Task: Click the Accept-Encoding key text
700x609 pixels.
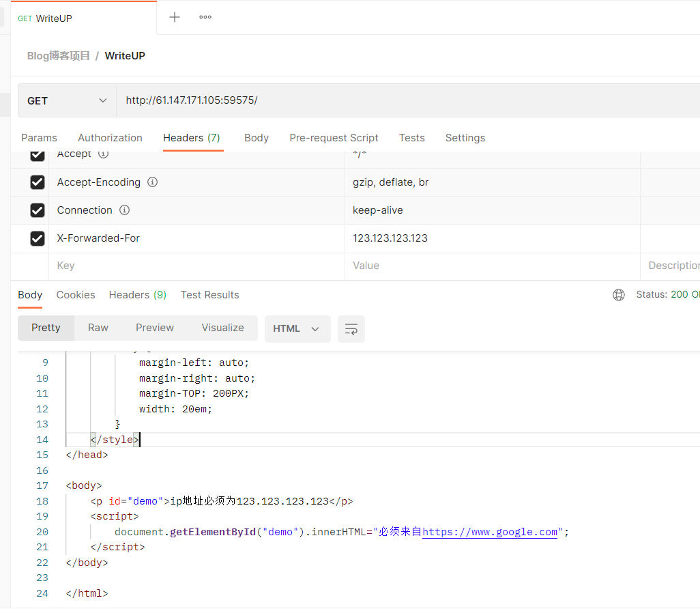Action: click(99, 182)
